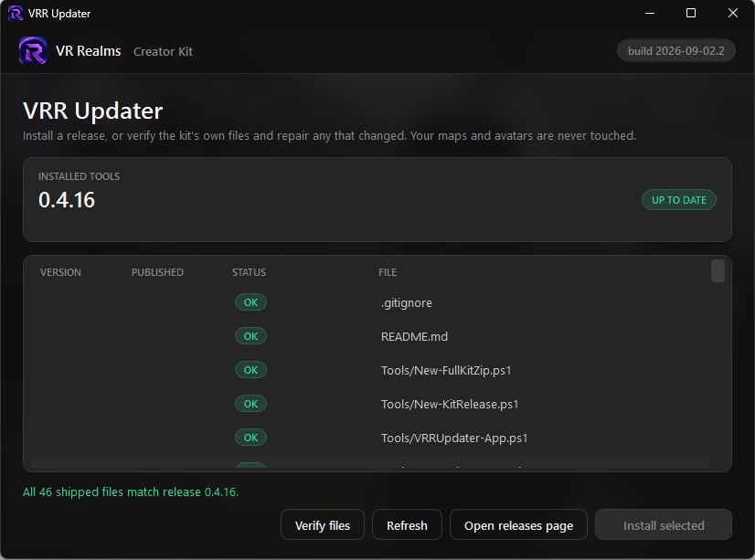This screenshot has height=560, width=755.
Task: Select the .gitignore file row
Action: (371, 302)
